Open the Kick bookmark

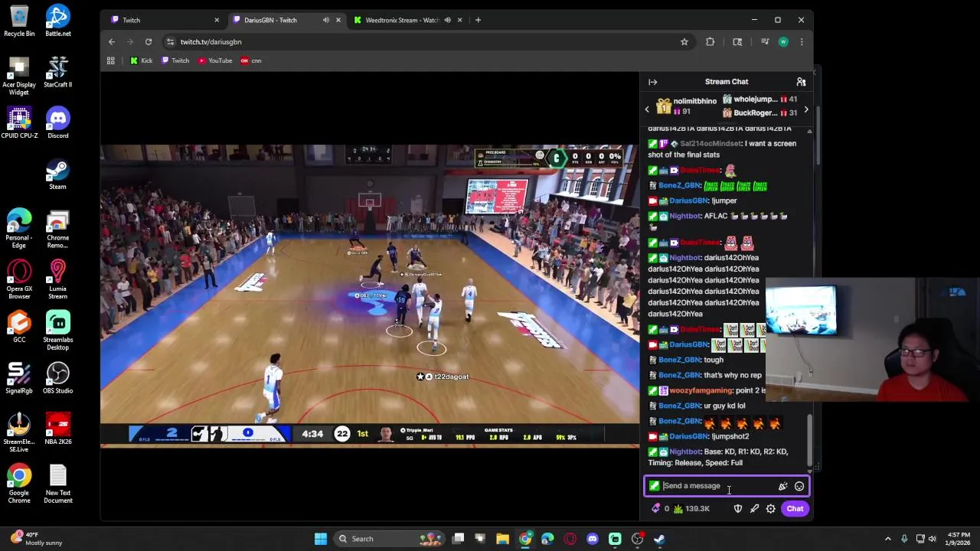(x=141, y=60)
